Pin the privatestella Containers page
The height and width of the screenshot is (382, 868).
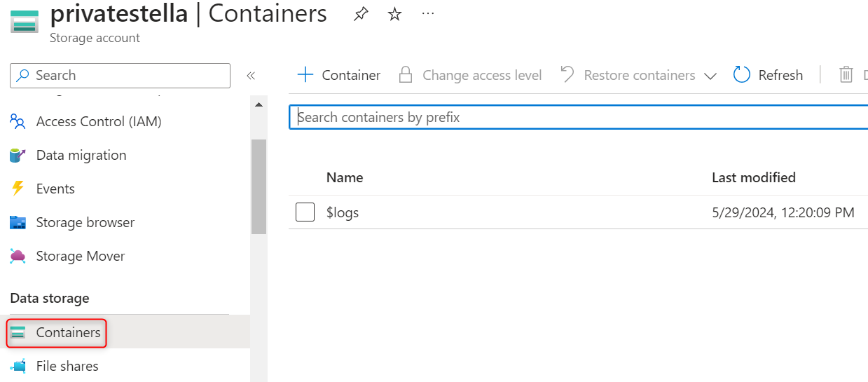361,14
